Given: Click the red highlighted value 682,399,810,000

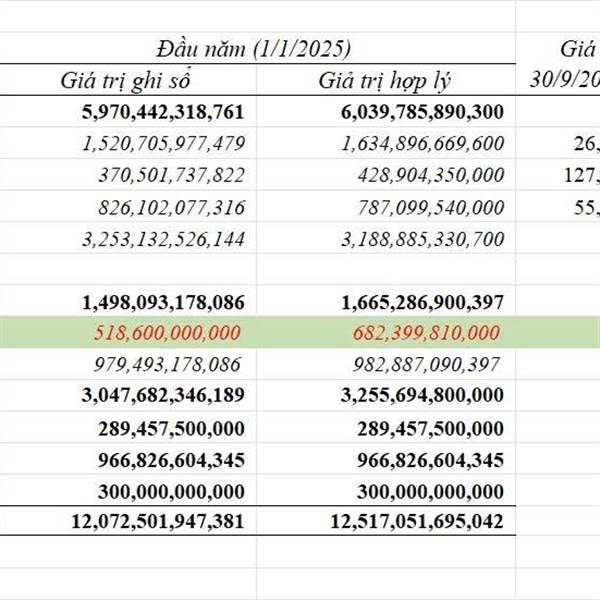Looking at the screenshot, I should pos(426,333).
